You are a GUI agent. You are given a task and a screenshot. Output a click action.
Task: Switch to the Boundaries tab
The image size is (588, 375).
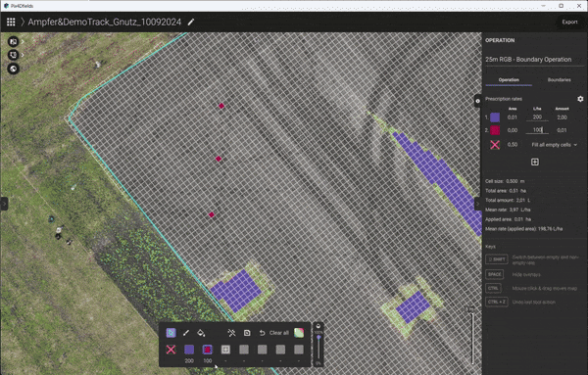click(560, 79)
